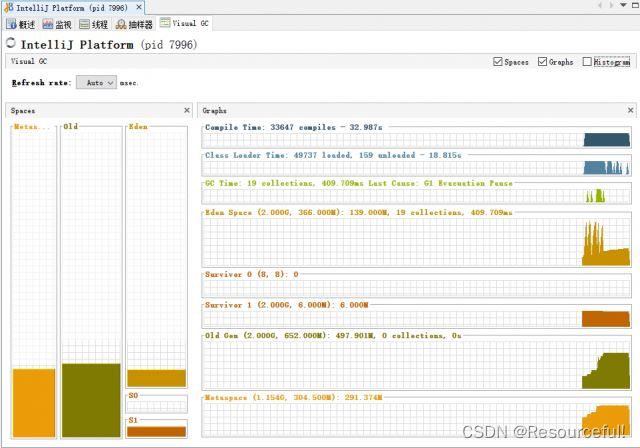Click the Monitor tab chart icon
The height and width of the screenshot is (448, 640).
click(x=48, y=24)
